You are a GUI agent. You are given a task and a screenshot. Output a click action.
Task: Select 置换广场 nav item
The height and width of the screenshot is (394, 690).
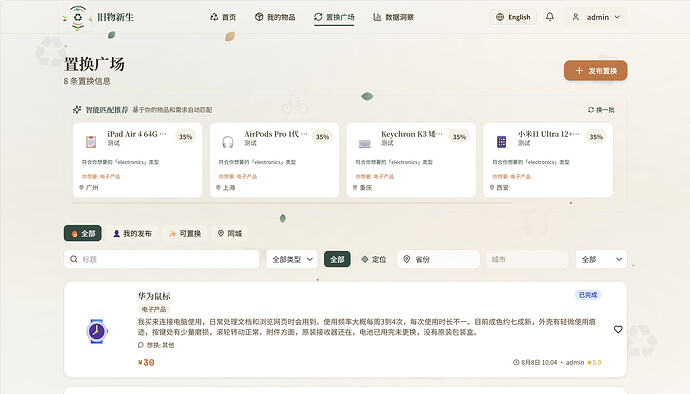click(x=334, y=17)
